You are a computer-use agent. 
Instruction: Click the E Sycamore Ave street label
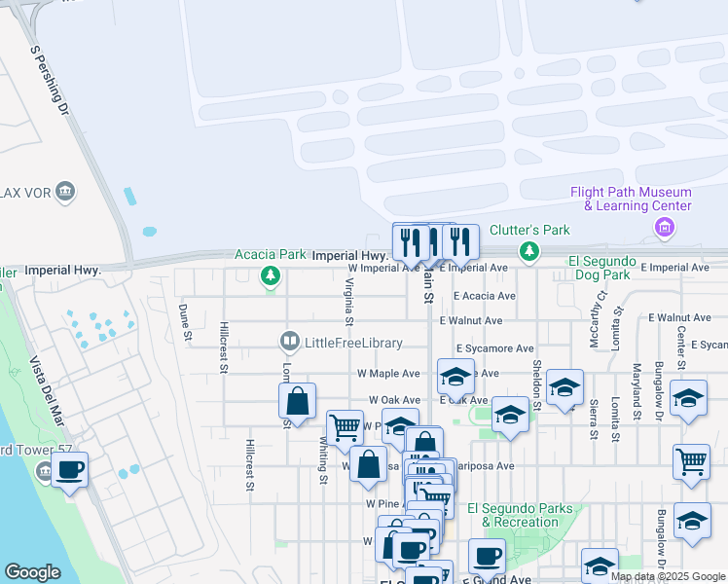point(495,348)
